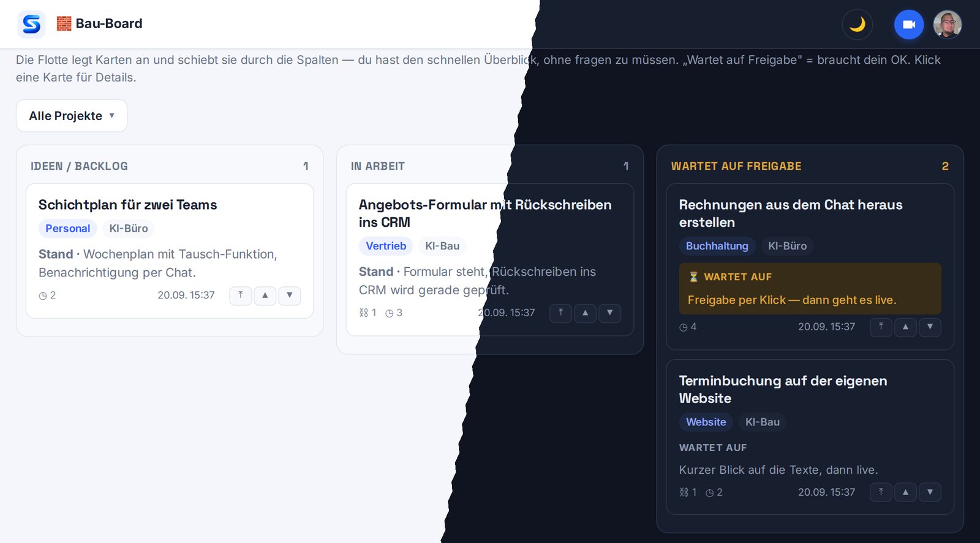
Task: Click the Personal tag on Schichtplan card
Action: pos(67,229)
